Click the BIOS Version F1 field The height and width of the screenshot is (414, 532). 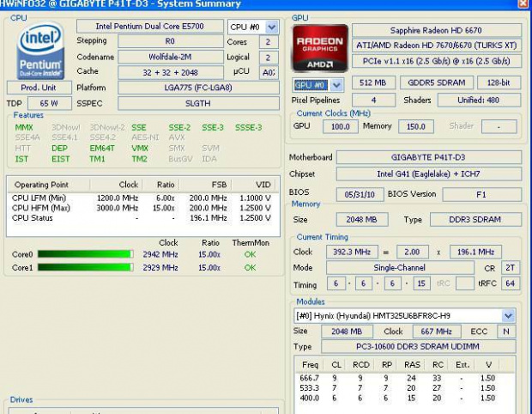point(481,195)
